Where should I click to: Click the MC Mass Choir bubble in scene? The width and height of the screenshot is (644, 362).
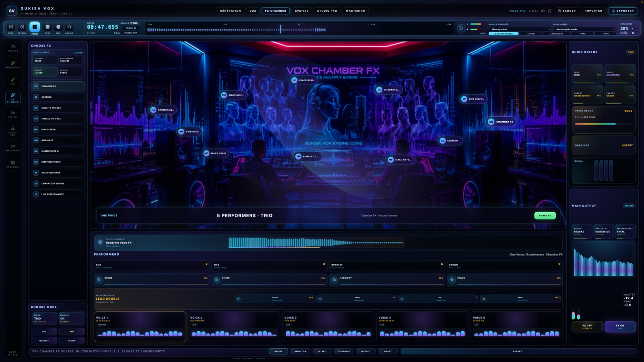216,153
